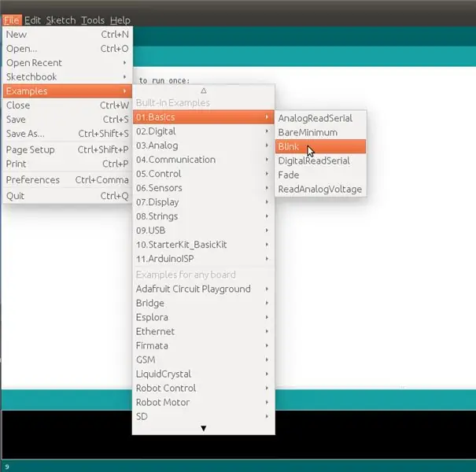This screenshot has height=472, width=476.
Task: Choose Save As... menu entry
Action: 68,134
